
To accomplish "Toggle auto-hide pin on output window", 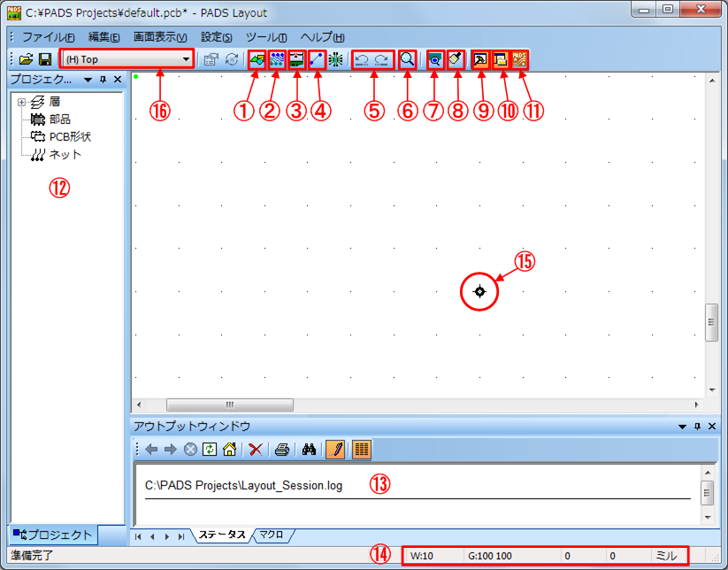I will (697, 426).
